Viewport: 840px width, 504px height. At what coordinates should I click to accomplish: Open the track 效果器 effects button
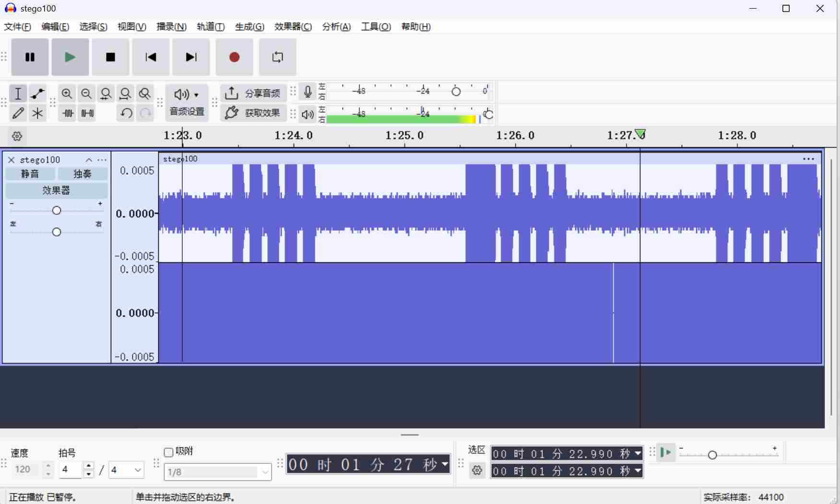click(x=56, y=190)
